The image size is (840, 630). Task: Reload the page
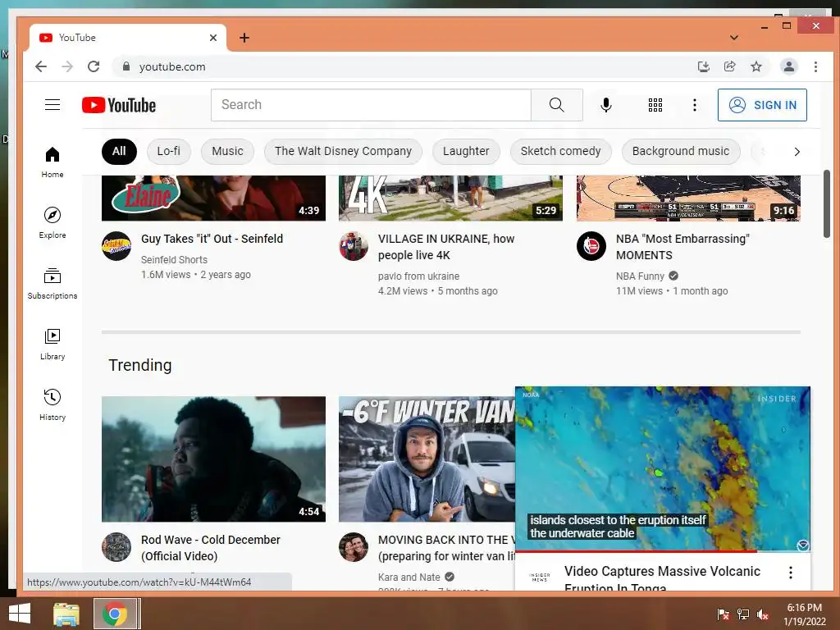pyautogui.click(x=94, y=66)
